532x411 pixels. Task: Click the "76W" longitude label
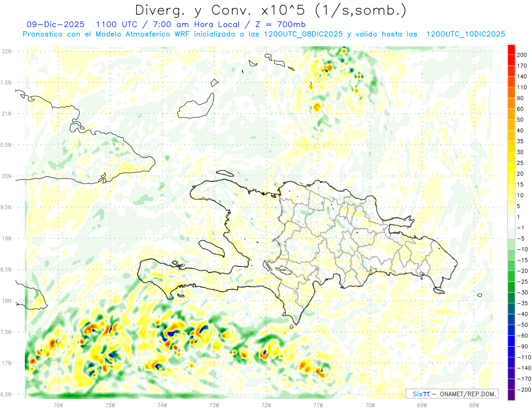pos(58,405)
